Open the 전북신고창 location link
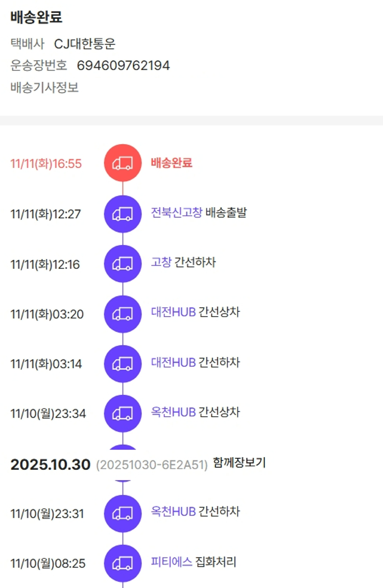 coord(177,212)
